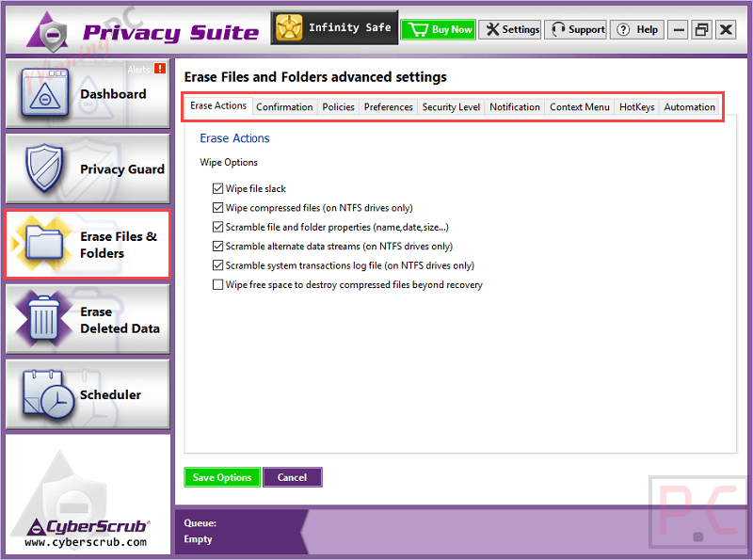Open the Infinity Safe label
753x560 pixels.
(349, 27)
